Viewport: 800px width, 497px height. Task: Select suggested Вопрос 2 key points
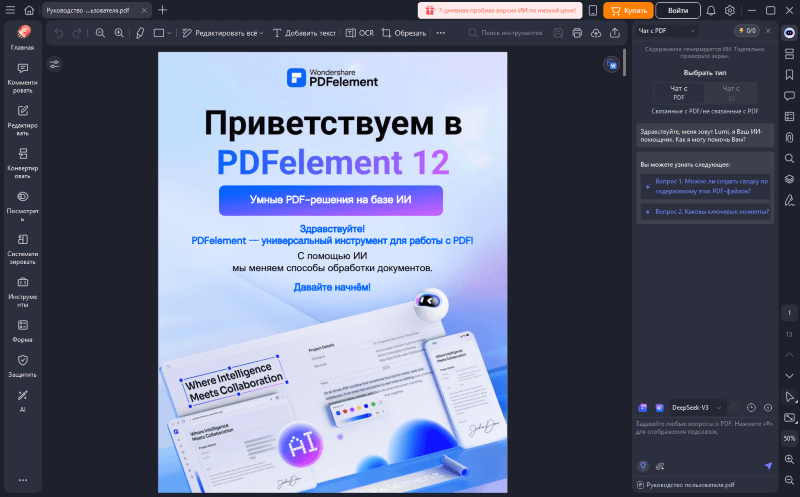(x=705, y=211)
